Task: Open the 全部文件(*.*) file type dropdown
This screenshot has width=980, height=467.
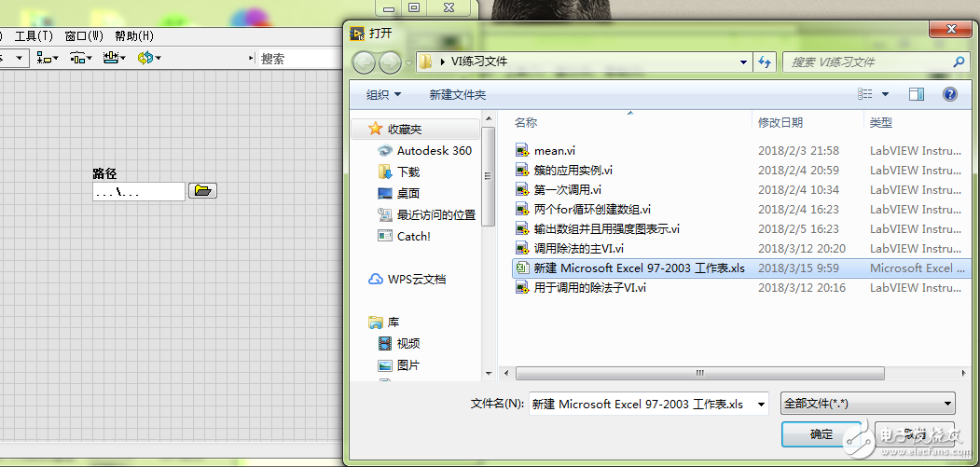Action: (x=868, y=404)
